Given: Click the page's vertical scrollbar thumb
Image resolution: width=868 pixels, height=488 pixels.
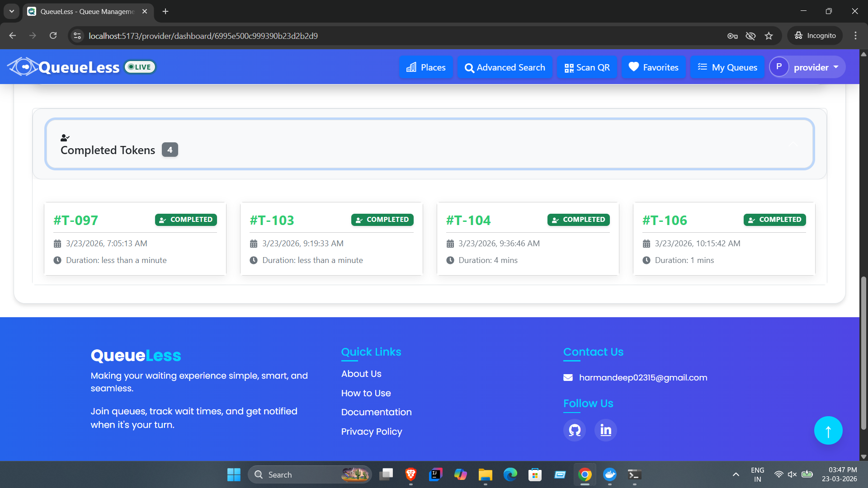Looking at the screenshot, I should coord(863,352).
